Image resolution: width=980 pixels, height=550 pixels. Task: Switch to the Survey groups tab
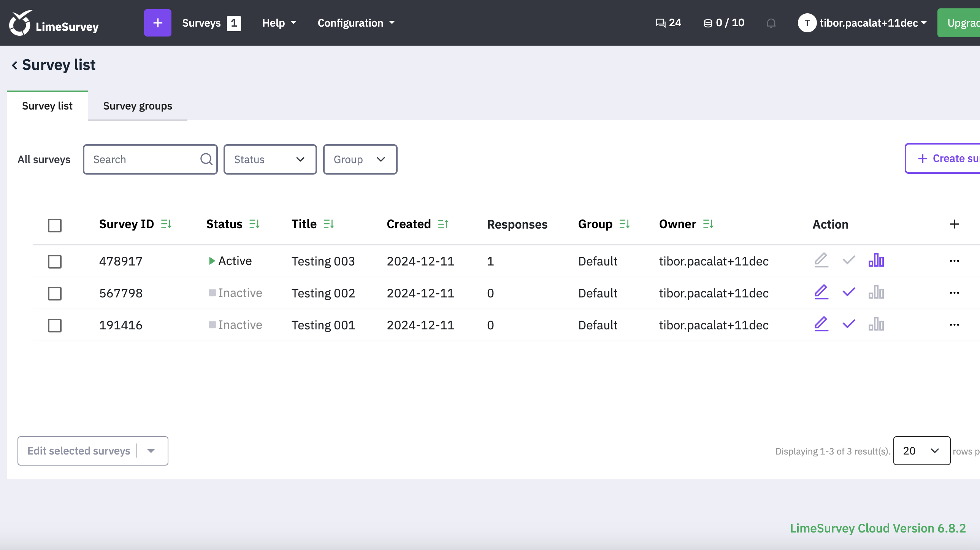[137, 106]
